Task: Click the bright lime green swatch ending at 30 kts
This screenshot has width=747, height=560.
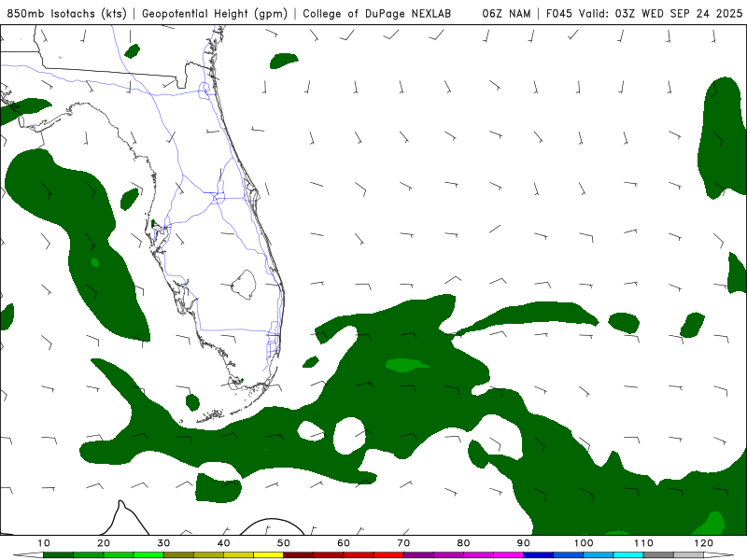Action: [148, 554]
